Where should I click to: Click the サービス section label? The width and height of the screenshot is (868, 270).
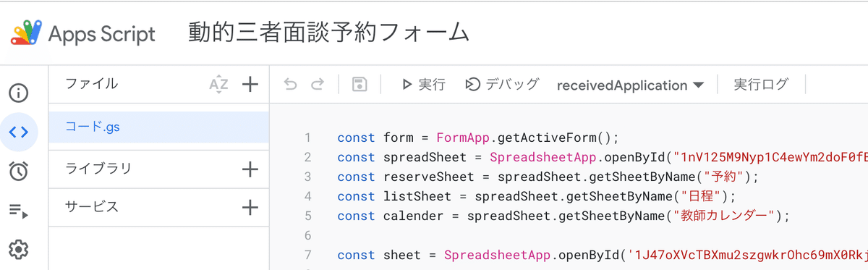[92, 207]
